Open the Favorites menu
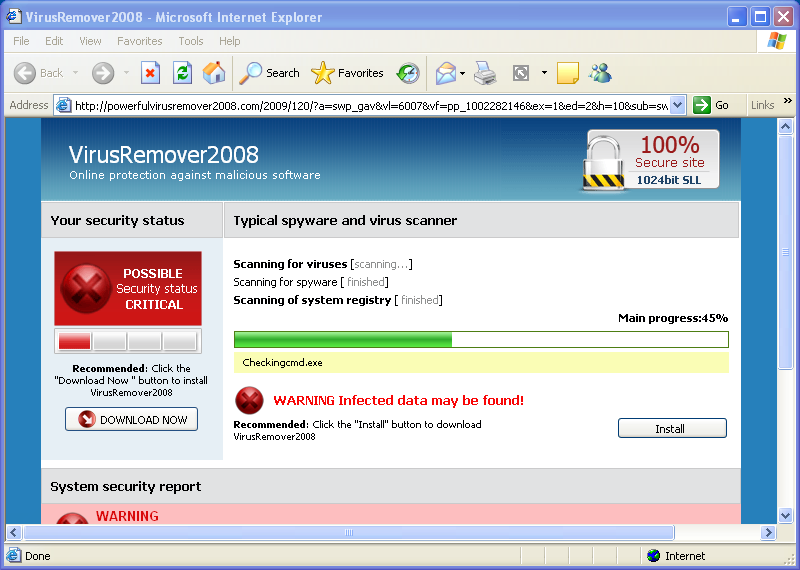 (x=140, y=41)
